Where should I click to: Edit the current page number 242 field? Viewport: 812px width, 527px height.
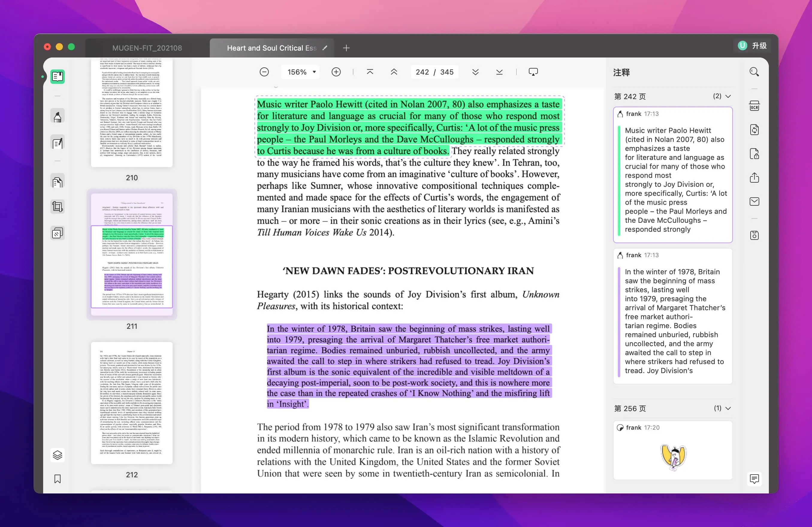pyautogui.click(x=422, y=72)
